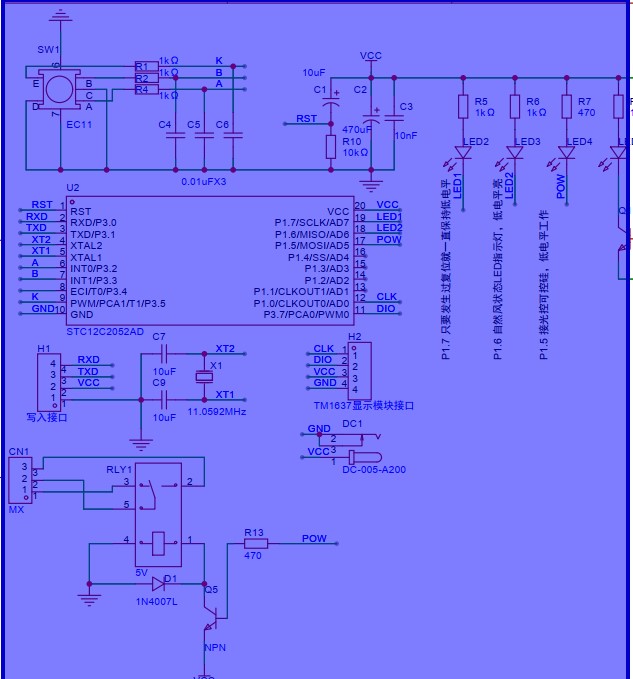The height and width of the screenshot is (679, 633).
Task: Select the EC11 rotary encoder symbol SW1
Action: 59,90
